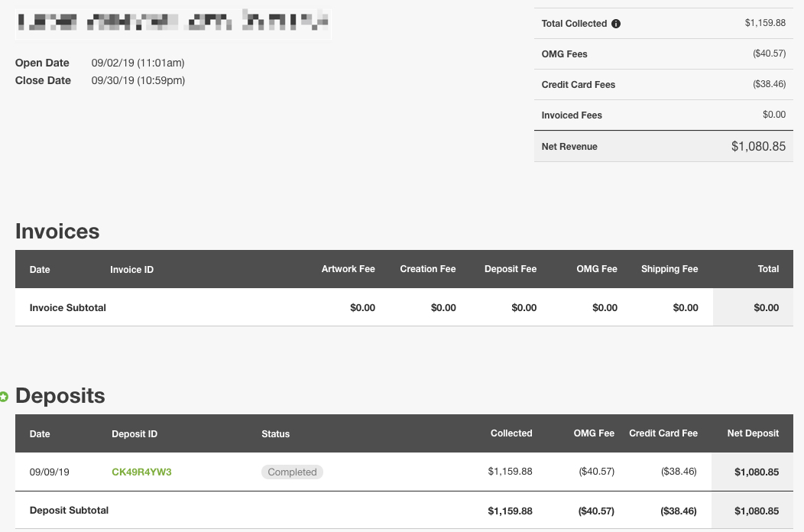This screenshot has width=804, height=532.
Task: Click the Collected column header
Action: click(x=511, y=433)
